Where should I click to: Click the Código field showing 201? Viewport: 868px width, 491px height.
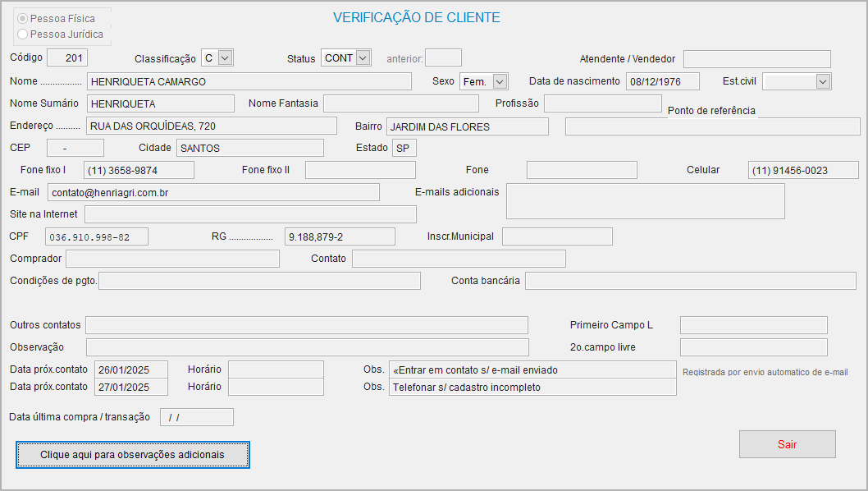[67, 58]
